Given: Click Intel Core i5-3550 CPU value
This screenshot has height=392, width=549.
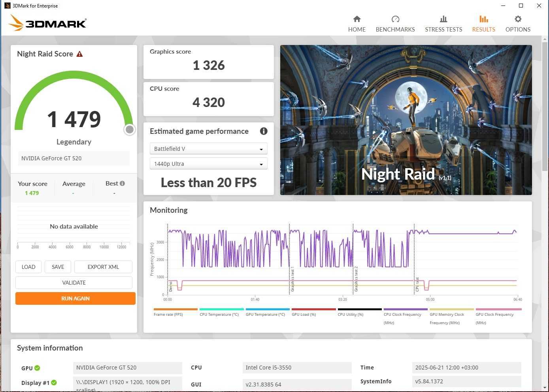Looking at the screenshot, I should pos(297,368).
